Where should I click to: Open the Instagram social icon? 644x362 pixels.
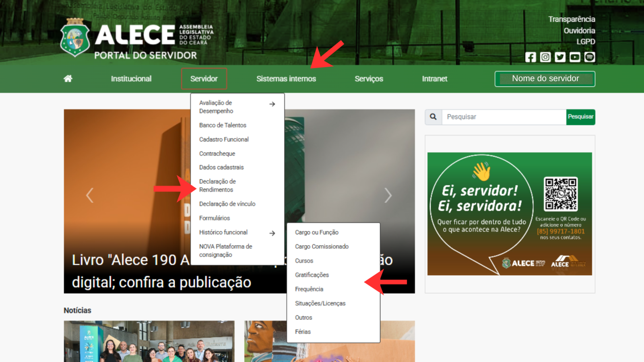(x=545, y=57)
